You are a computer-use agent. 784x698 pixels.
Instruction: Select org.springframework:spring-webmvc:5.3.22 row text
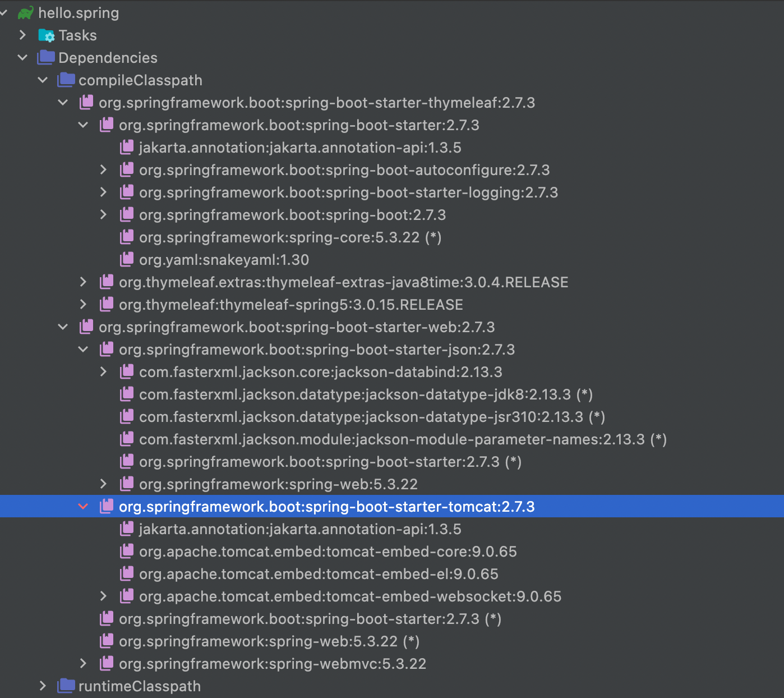coord(273,664)
